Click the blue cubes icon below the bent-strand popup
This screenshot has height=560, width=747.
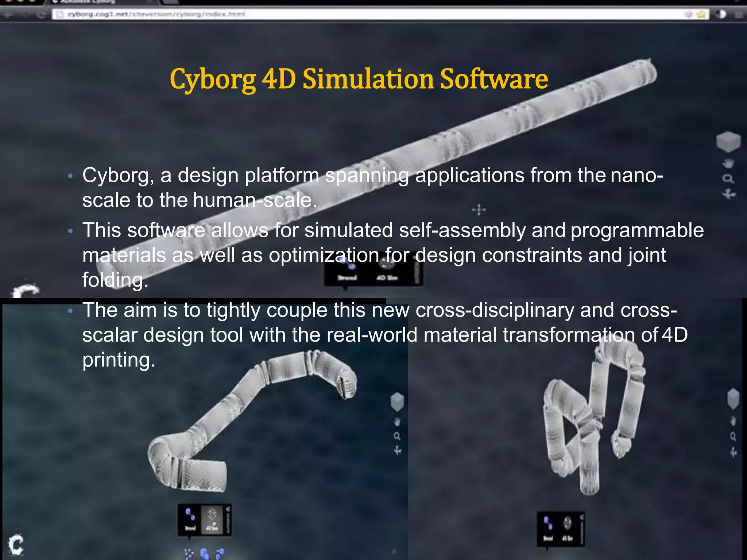pos(205,554)
